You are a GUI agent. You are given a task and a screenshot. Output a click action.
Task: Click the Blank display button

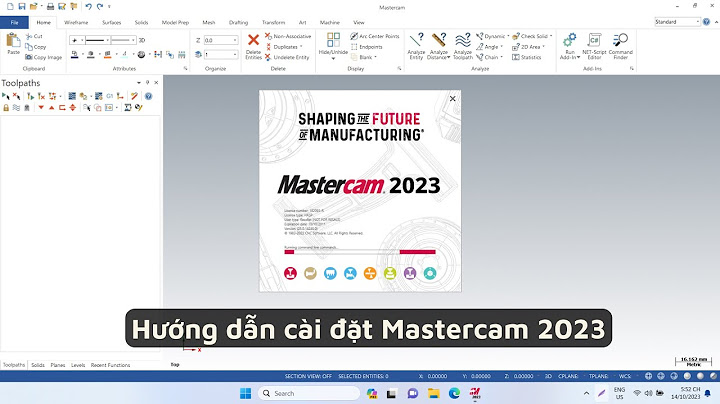tap(364, 57)
